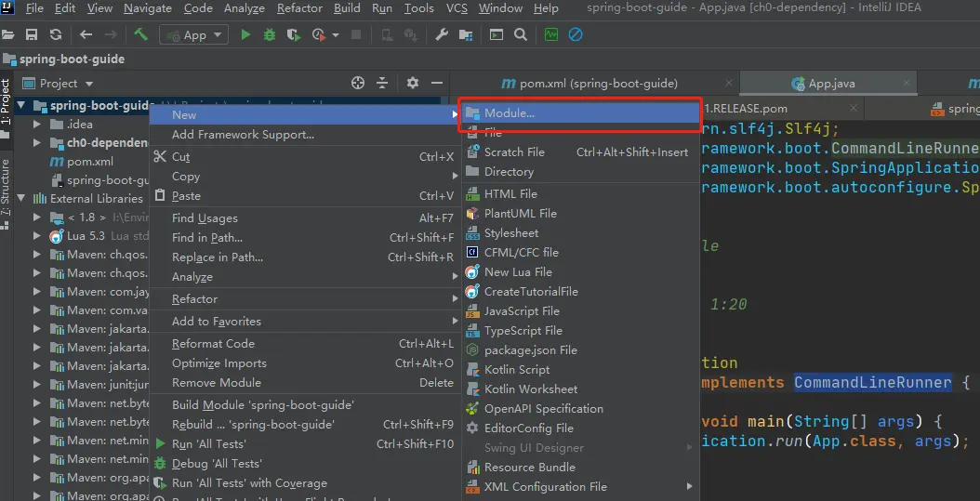Locate file with the crosshair icon
The height and width of the screenshot is (501, 980).
357,83
